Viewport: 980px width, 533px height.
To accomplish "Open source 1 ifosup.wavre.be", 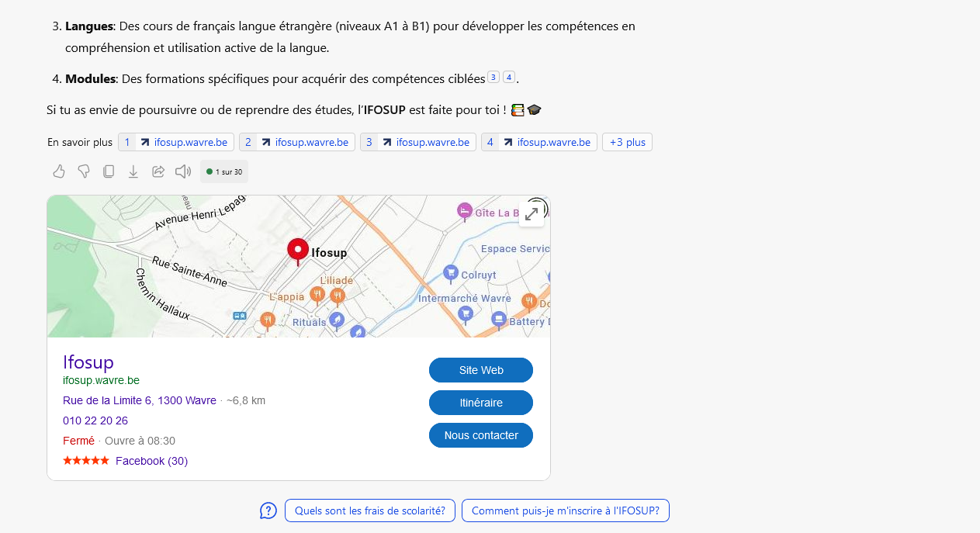I will pos(176,142).
